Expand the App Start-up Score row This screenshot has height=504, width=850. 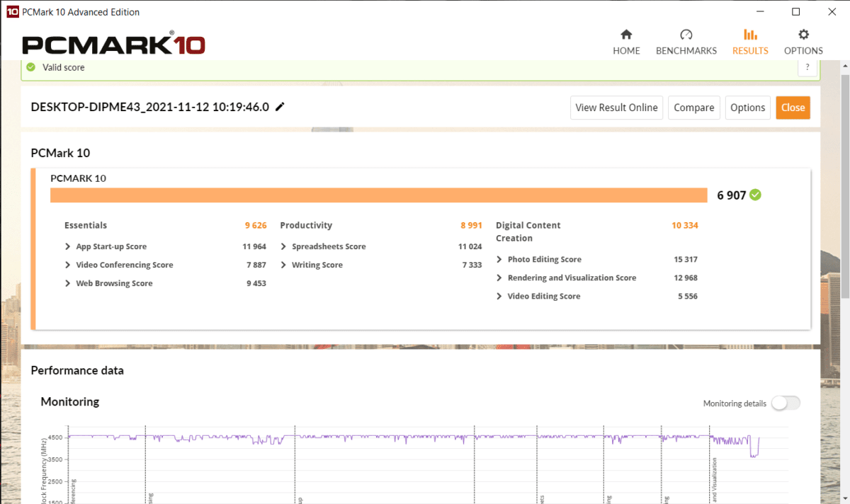pos(111,246)
